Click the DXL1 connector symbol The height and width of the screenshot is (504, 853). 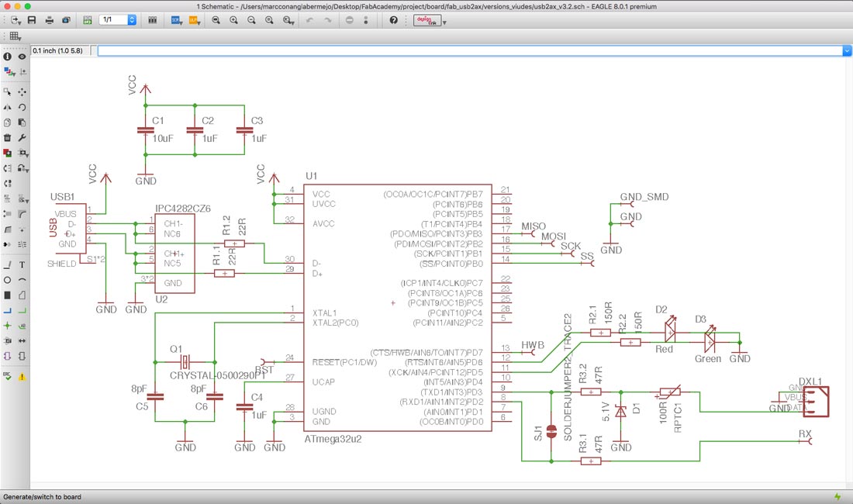coord(816,402)
